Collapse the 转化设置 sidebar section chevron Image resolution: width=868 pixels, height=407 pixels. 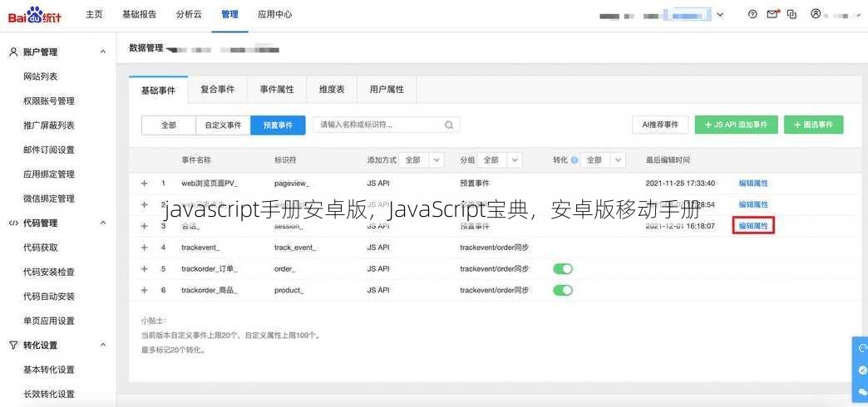click(103, 345)
